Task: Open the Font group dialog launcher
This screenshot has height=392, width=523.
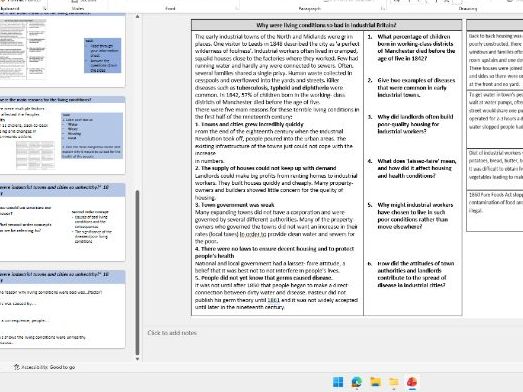Action: (x=237, y=8)
